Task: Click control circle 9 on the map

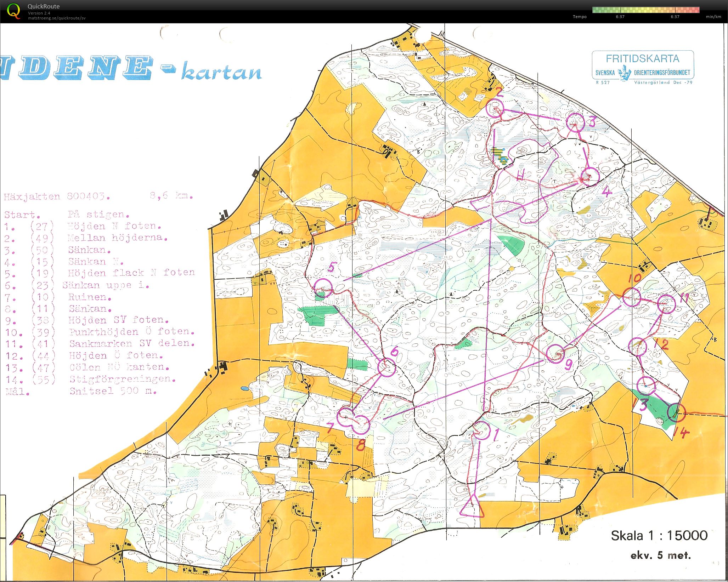Action: (555, 353)
